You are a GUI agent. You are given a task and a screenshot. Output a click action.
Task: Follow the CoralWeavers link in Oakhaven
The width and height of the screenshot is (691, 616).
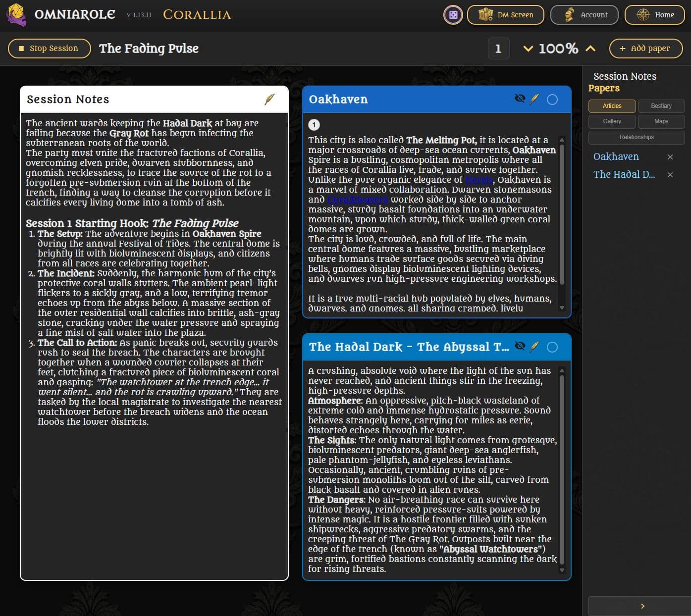[x=357, y=200]
